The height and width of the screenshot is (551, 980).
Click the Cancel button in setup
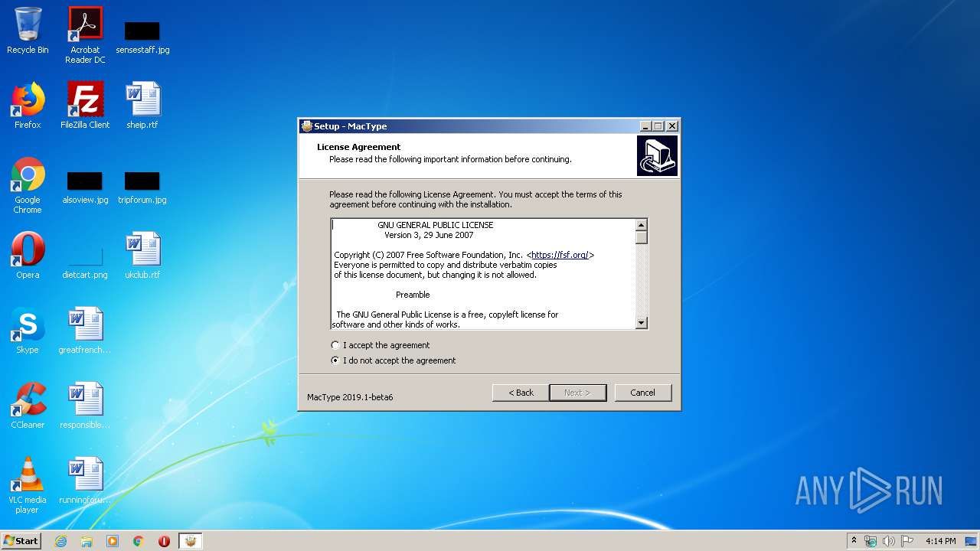click(642, 393)
